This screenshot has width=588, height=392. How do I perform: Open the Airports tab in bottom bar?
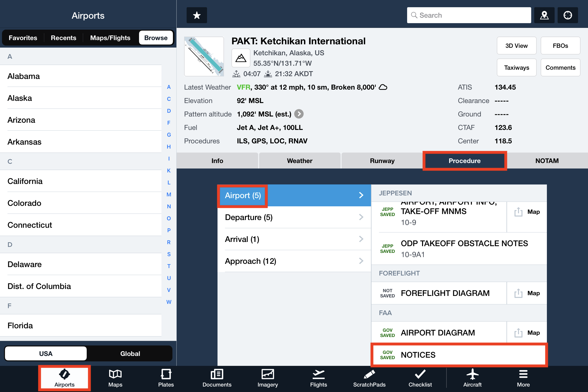pos(64,378)
